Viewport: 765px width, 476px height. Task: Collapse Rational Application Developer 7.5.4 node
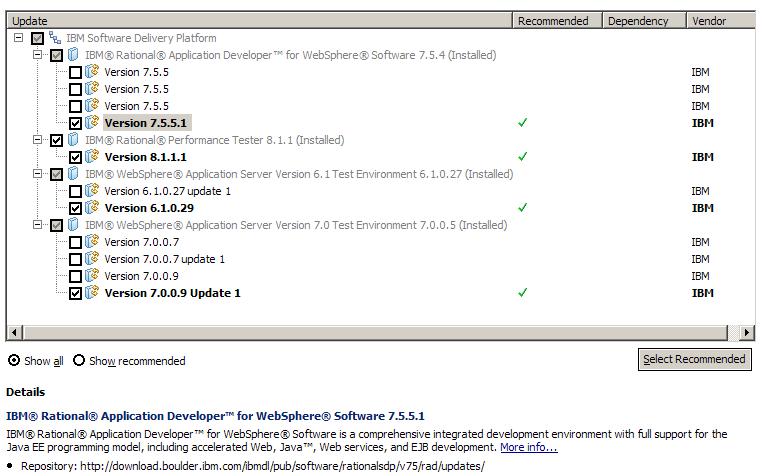(38, 55)
